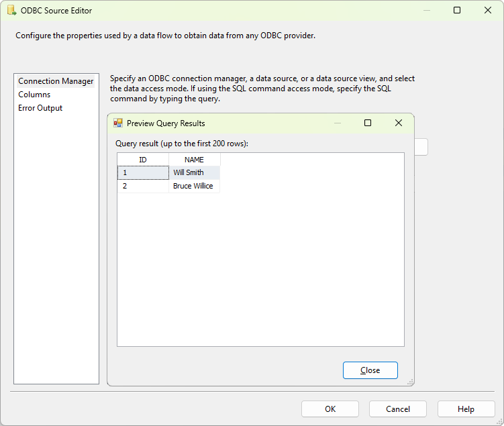504x426 pixels.
Task: Select the cell with ID 1
Action: pyautogui.click(x=143, y=172)
